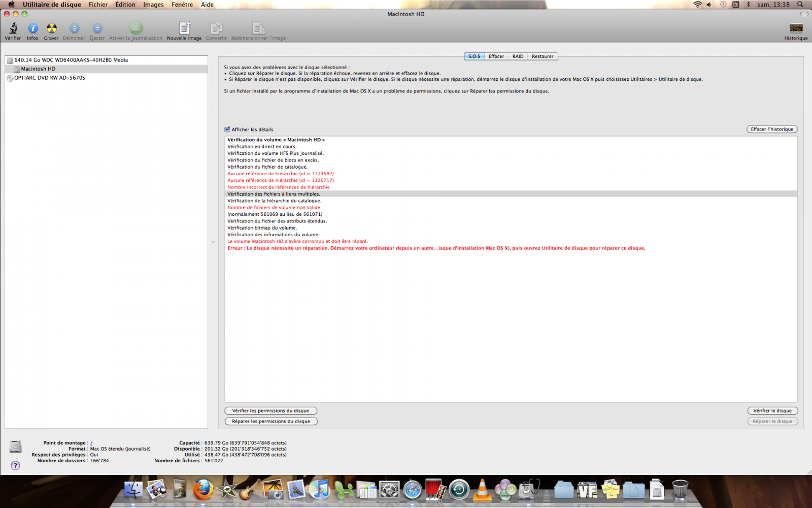This screenshot has width=812, height=508.
Task: Open Finder from the dock
Action: (133, 490)
